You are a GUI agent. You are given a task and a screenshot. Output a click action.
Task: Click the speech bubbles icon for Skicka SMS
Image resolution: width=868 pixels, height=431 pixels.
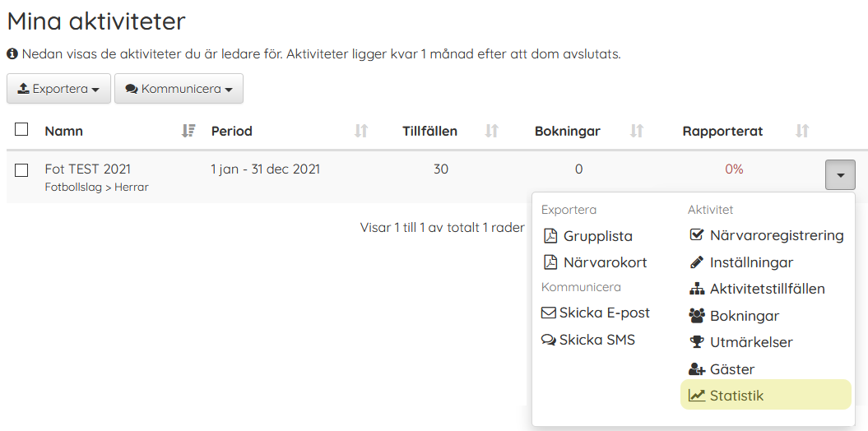tap(548, 340)
